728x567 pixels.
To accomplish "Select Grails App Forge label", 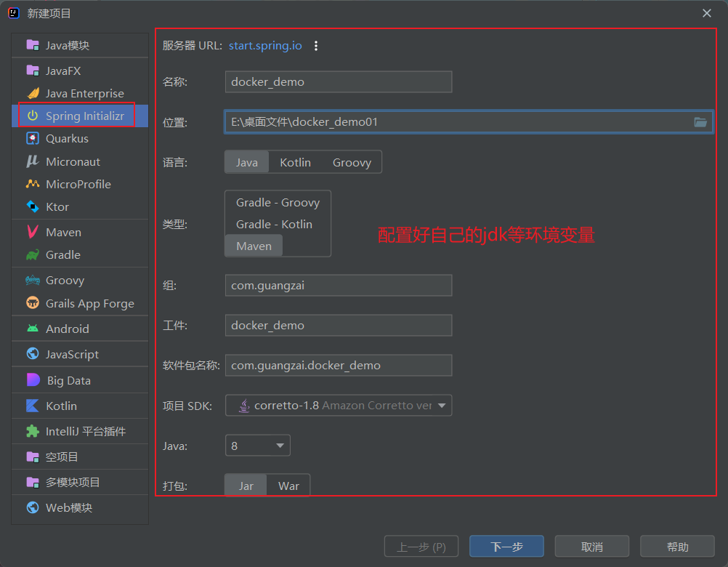I will (90, 303).
